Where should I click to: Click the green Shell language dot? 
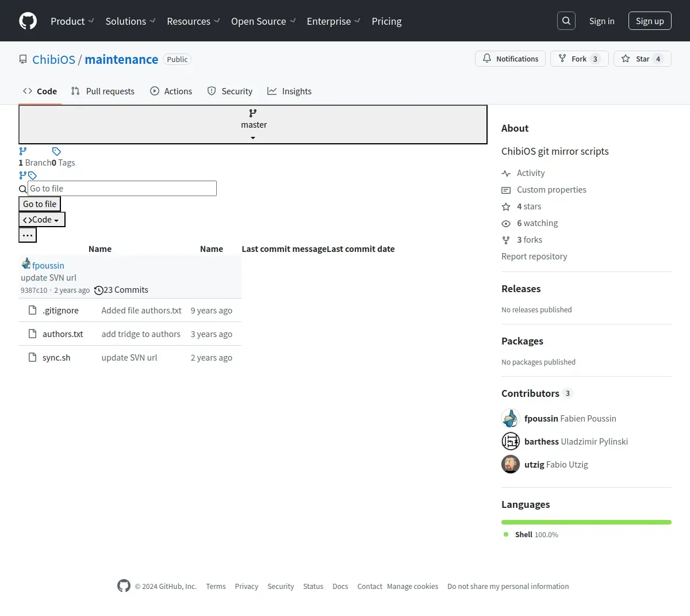506,534
